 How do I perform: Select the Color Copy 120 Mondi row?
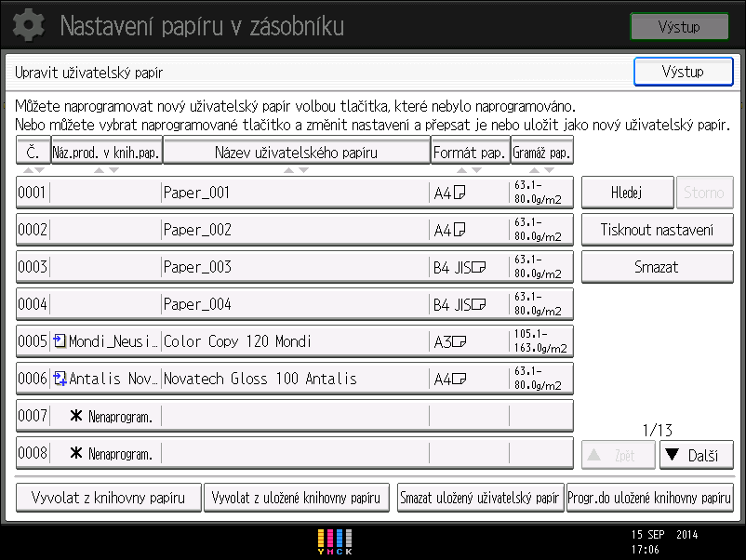295,341
